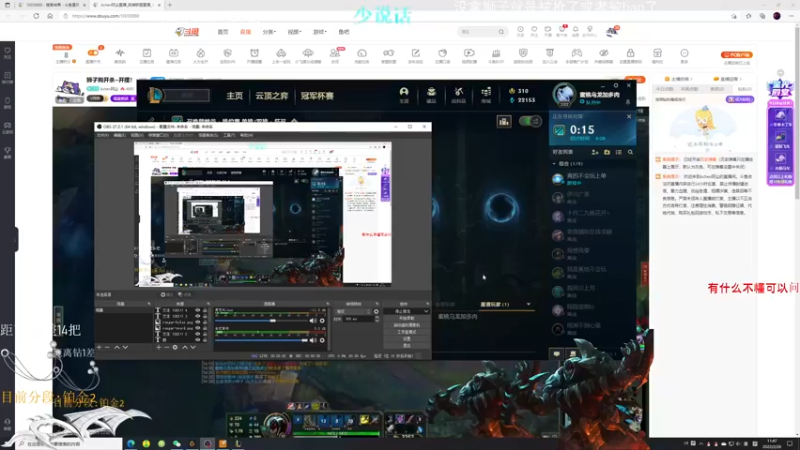Hide the second png image source eye icon
The width and height of the screenshot is (800, 450).
click(x=197, y=329)
